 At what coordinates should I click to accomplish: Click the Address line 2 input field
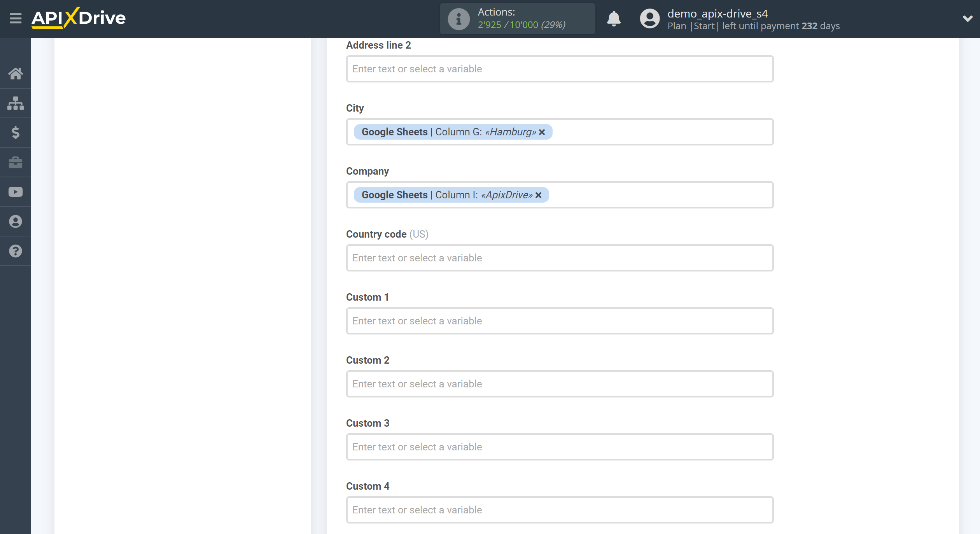[x=560, y=68]
